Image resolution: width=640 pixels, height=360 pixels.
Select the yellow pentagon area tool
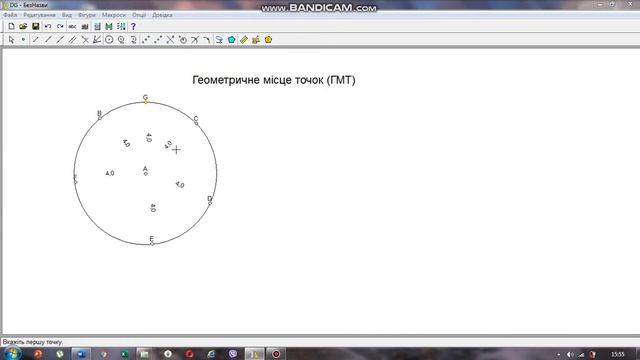[268, 40]
